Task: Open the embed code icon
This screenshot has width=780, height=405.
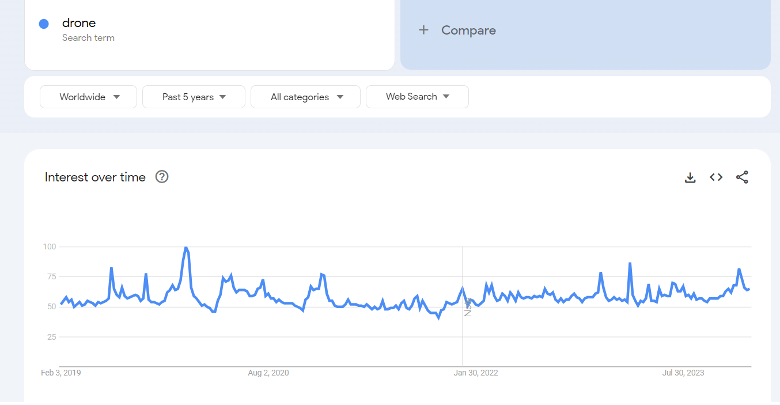Action: (716, 177)
